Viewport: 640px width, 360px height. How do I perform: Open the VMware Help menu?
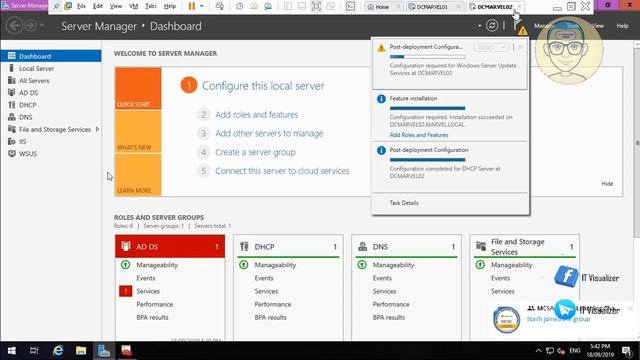(x=170, y=6)
